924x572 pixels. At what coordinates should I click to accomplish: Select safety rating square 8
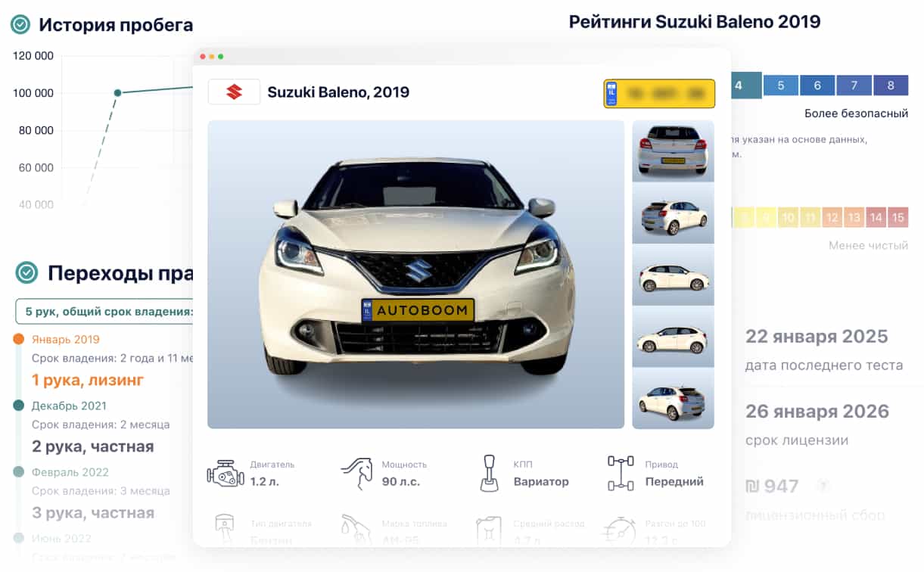[x=891, y=85]
